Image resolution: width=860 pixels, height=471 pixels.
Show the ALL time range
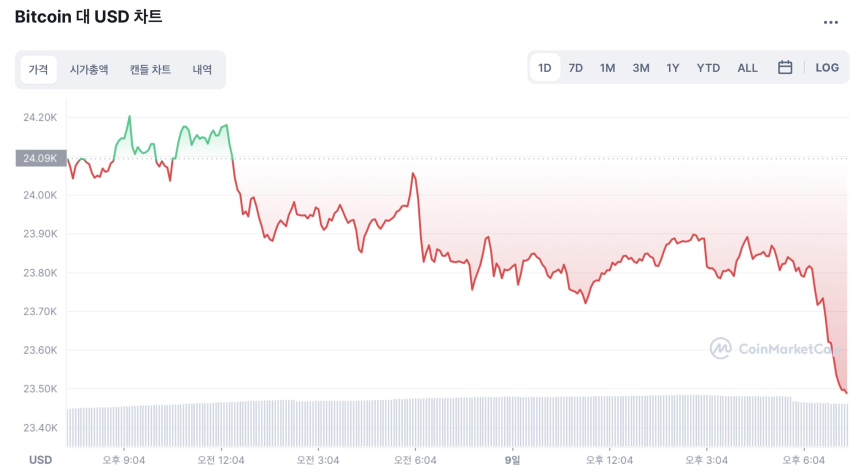tap(747, 68)
